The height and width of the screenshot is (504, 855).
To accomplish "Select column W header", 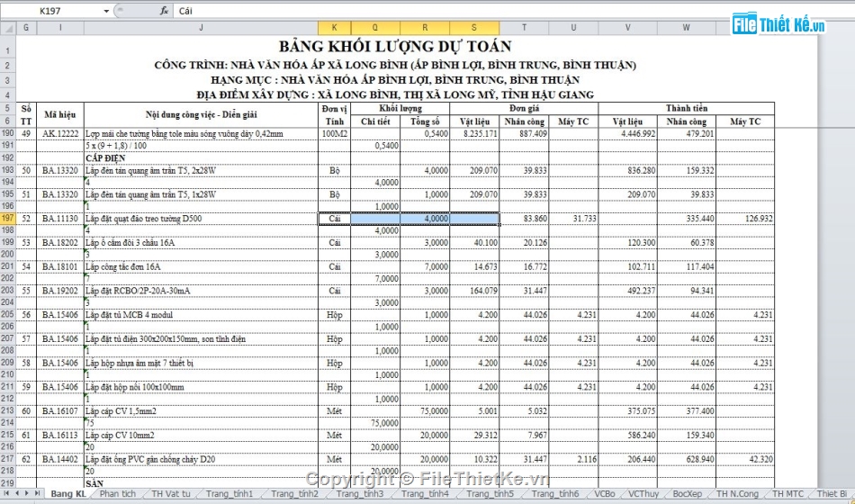I will pos(686,28).
